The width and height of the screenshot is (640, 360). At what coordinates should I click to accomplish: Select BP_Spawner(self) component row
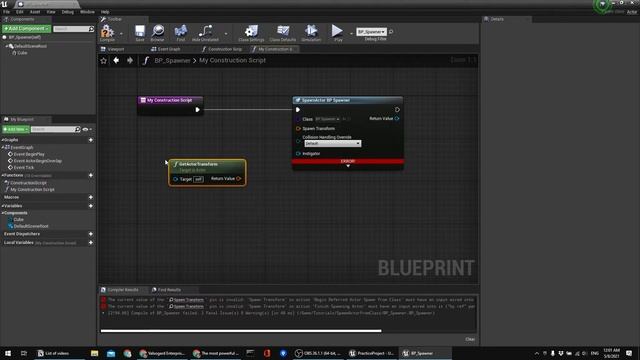point(24,37)
